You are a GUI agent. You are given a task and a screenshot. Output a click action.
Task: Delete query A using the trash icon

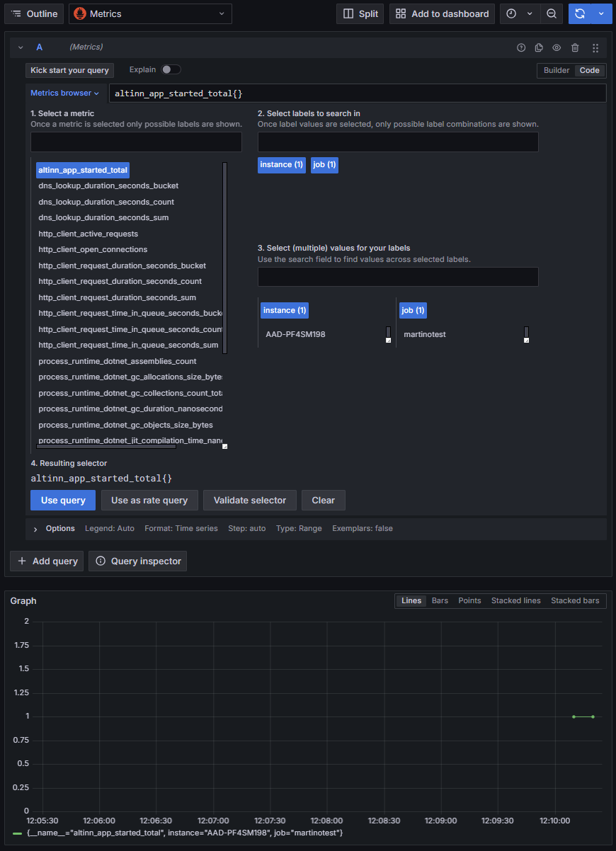tap(575, 47)
